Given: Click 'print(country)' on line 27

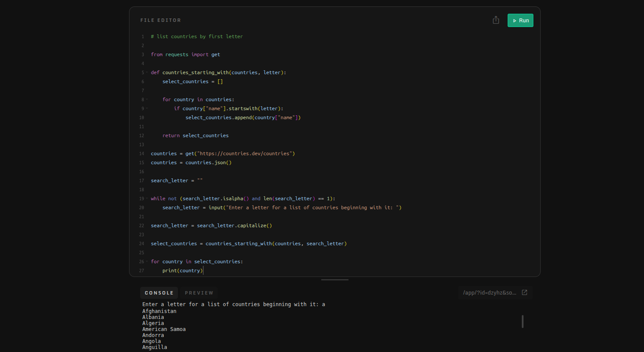Looking at the screenshot, I should 183,271.
